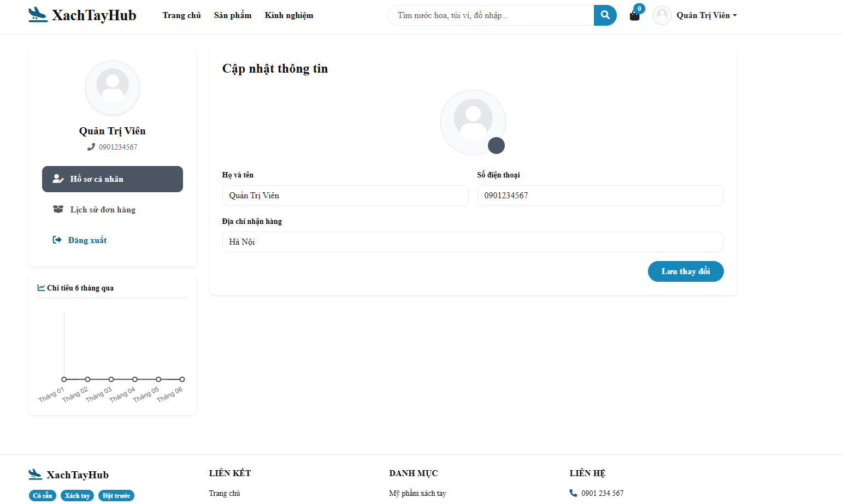Image resolution: width=843 pixels, height=504 pixels.
Task: Open the Sản phẩm menu
Action: click(x=233, y=15)
